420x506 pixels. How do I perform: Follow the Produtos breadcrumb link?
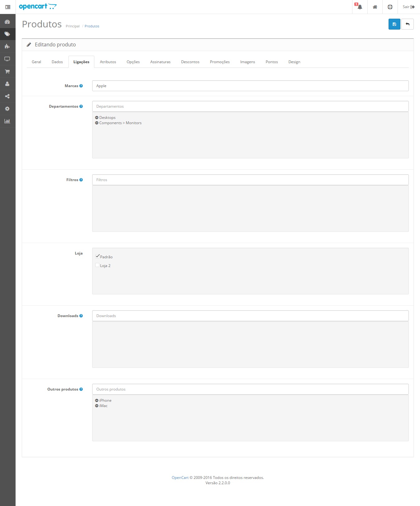pyautogui.click(x=92, y=26)
